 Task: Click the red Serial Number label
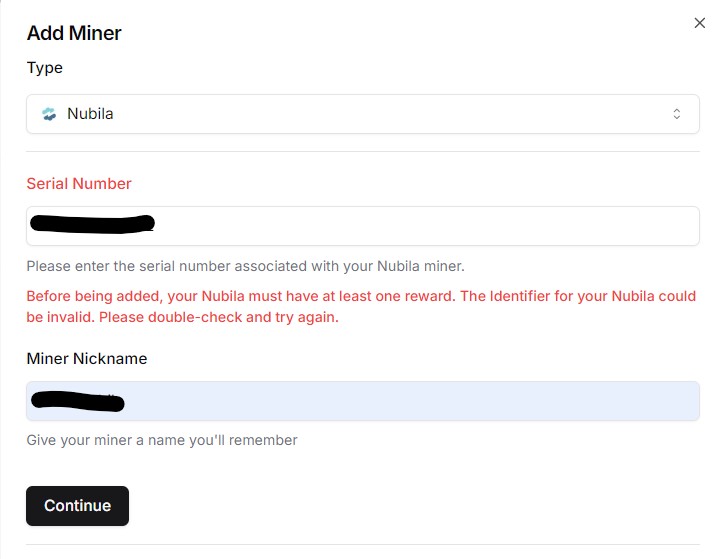pos(79,184)
